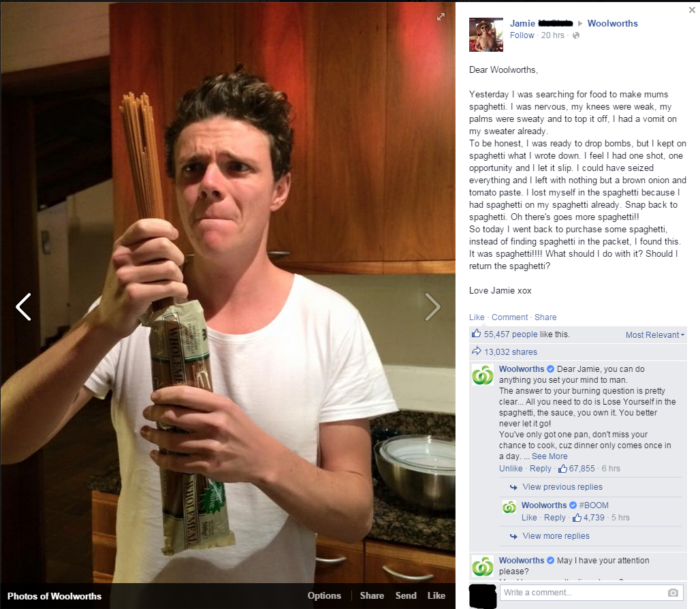The image size is (700, 609).
Task: Click Send in the photo bottom bar
Action: point(406,595)
